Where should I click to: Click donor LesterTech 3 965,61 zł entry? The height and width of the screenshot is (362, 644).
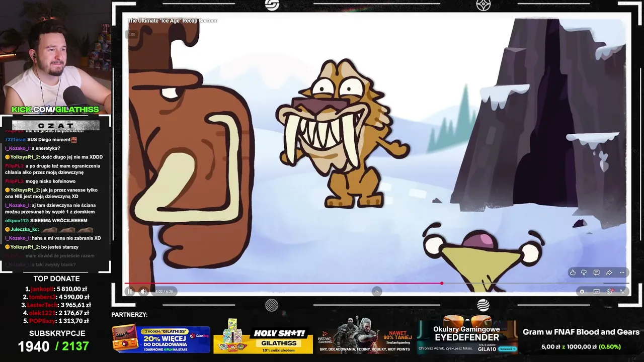56,305
